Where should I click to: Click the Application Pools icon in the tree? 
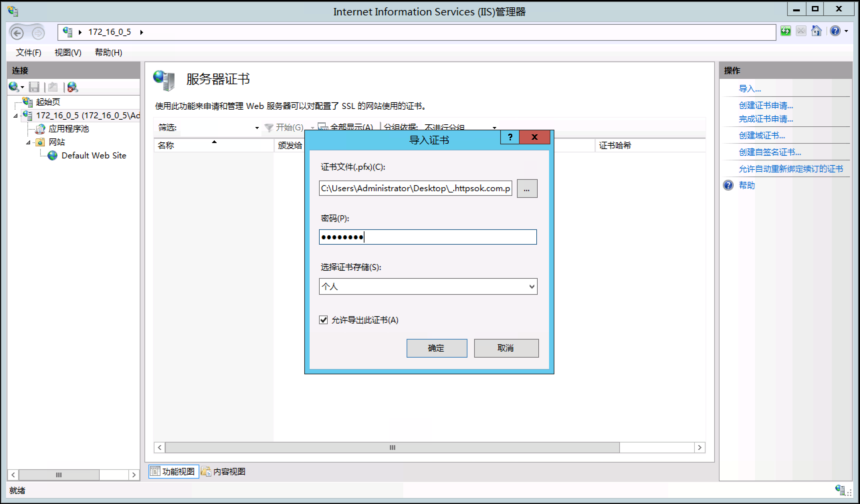[40, 129]
